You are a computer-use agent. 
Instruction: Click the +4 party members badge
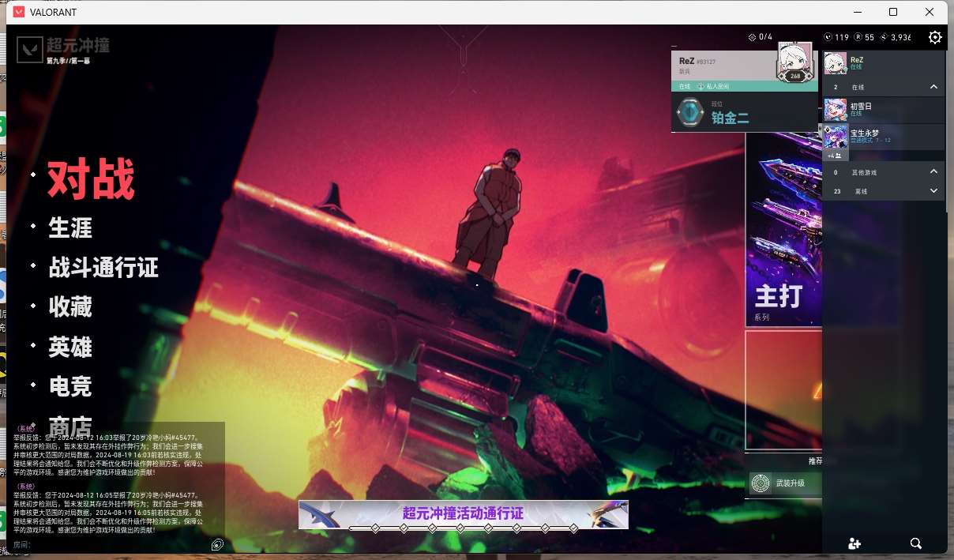836,156
